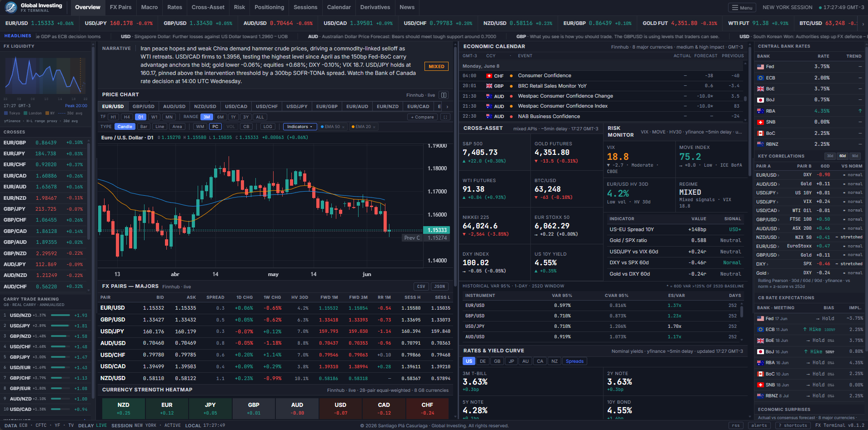Open the FX Pairs tab
Viewport: 868px width, 430px height.
120,7
